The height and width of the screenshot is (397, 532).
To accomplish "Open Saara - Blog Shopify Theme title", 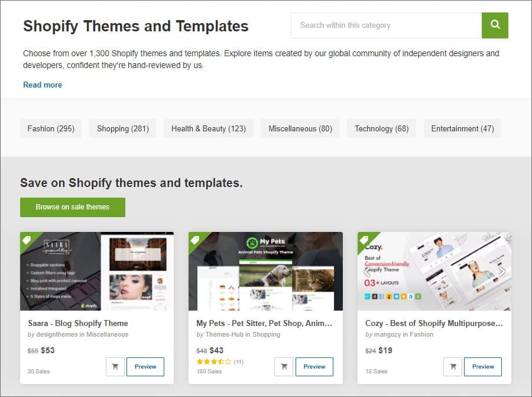I will click(78, 323).
